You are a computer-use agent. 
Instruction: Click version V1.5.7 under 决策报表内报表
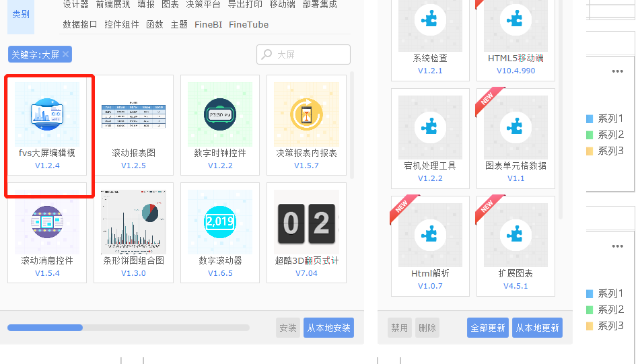point(306,166)
